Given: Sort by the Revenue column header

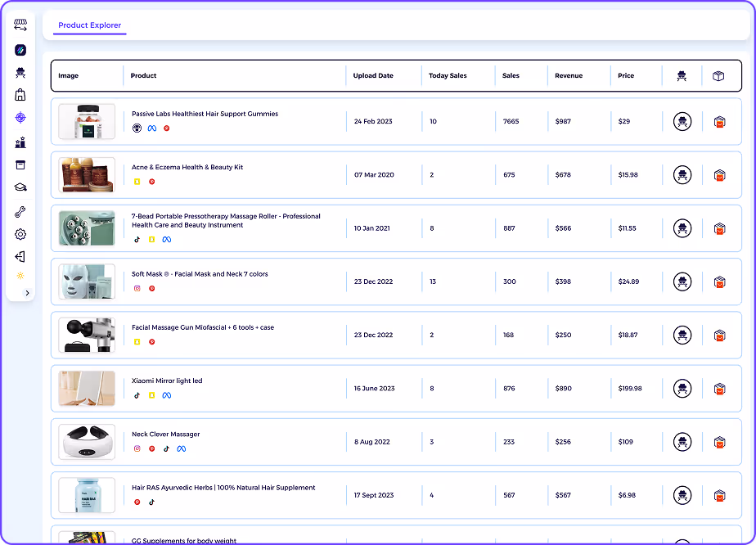Looking at the screenshot, I should pos(569,76).
